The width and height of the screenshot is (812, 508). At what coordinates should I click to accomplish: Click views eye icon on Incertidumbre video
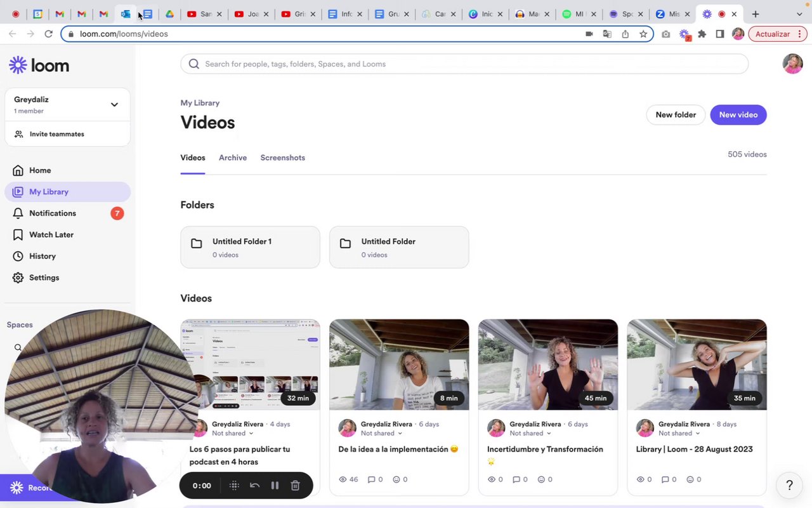492,479
